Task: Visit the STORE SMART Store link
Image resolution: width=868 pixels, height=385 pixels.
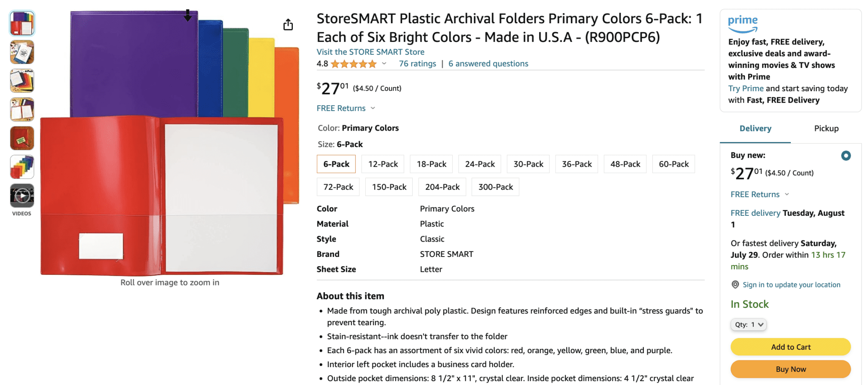Action: [370, 52]
